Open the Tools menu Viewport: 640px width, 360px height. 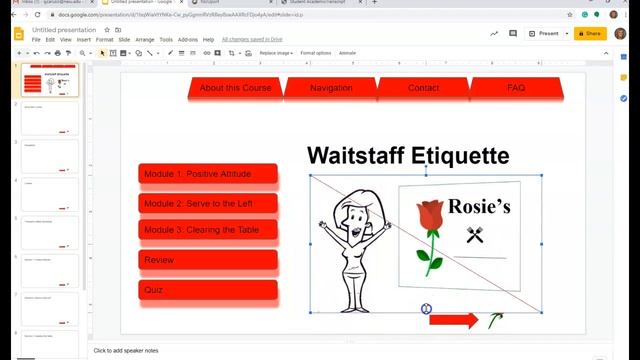pos(166,40)
